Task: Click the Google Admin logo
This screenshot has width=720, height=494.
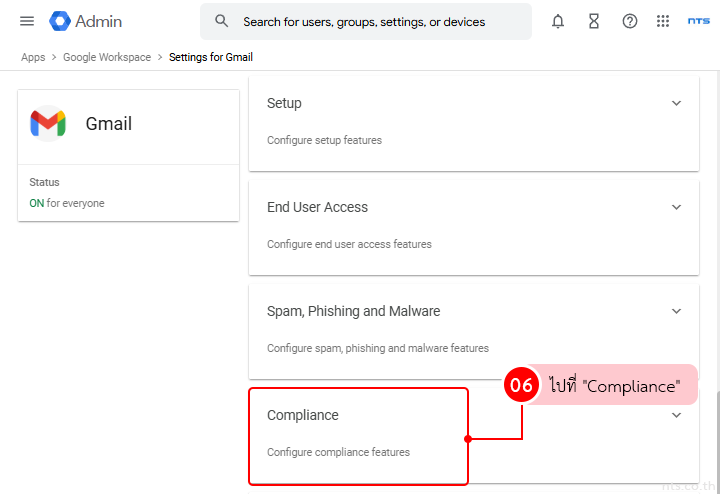Action: coord(61,21)
